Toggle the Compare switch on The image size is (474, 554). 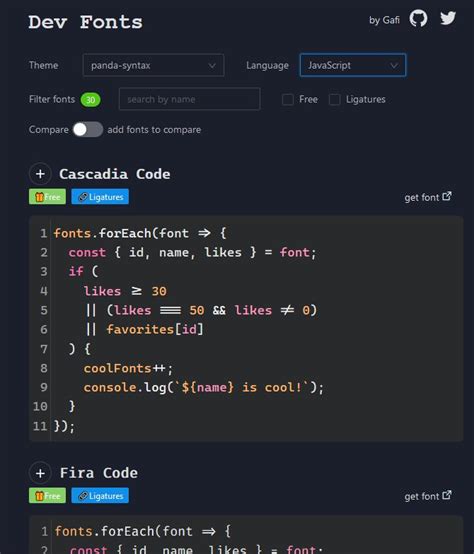tap(88, 129)
